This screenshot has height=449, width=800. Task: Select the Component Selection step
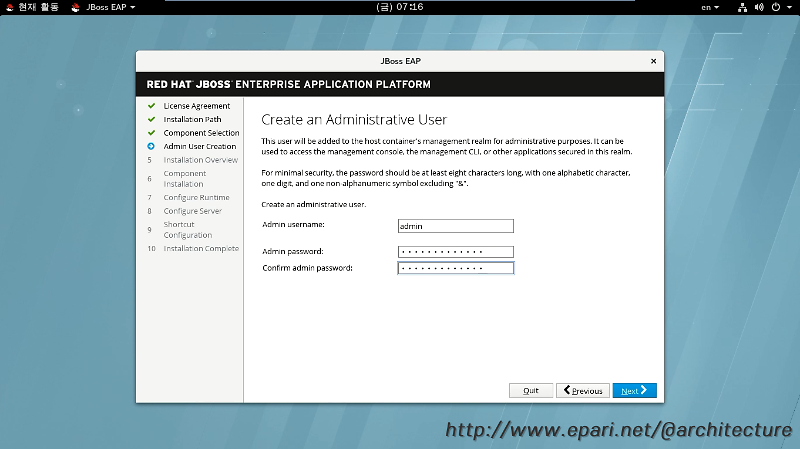coord(201,133)
